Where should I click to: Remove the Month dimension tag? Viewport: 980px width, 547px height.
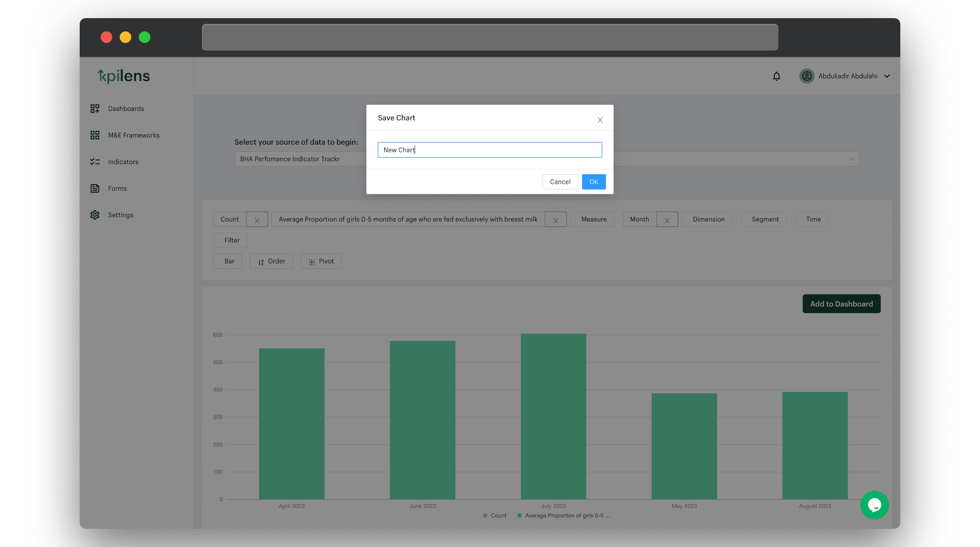pyautogui.click(x=667, y=220)
